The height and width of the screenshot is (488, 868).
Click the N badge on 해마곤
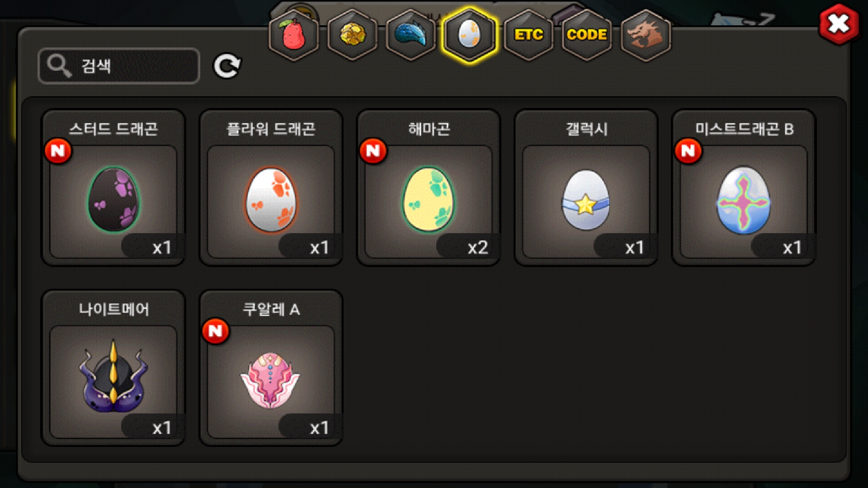click(373, 151)
